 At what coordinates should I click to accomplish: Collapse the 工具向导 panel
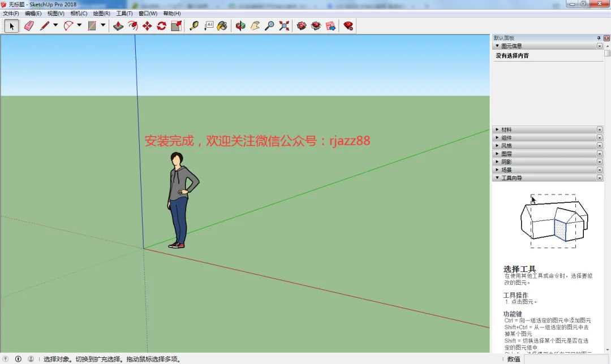(x=548, y=178)
